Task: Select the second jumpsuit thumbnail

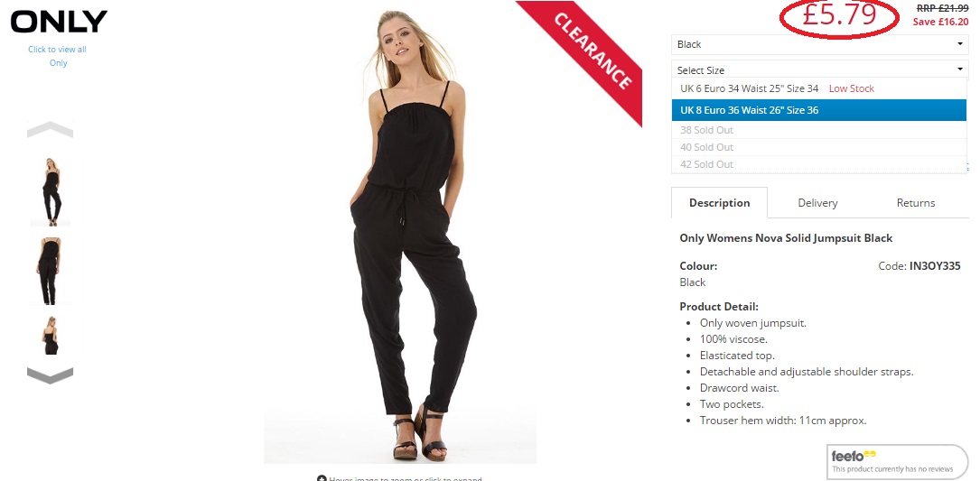Action: (x=51, y=271)
